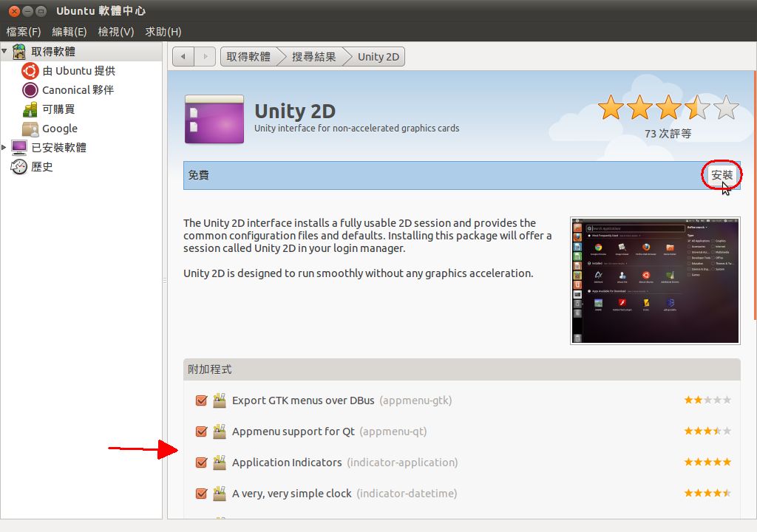Click the package icon beside Export GTK menus
This screenshot has width=757, height=532.
click(220, 400)
